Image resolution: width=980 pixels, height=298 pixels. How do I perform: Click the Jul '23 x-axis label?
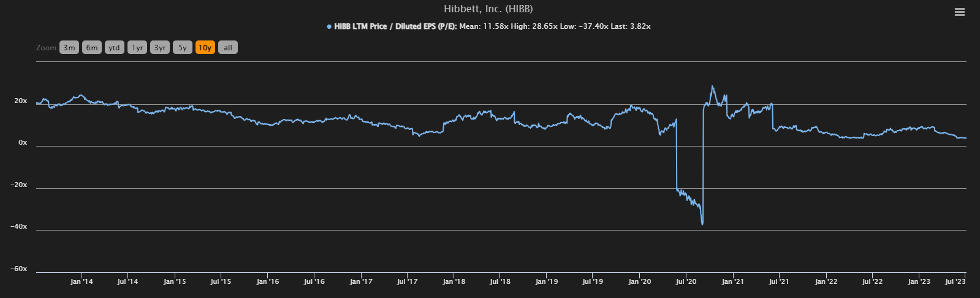tap(955, 281)
